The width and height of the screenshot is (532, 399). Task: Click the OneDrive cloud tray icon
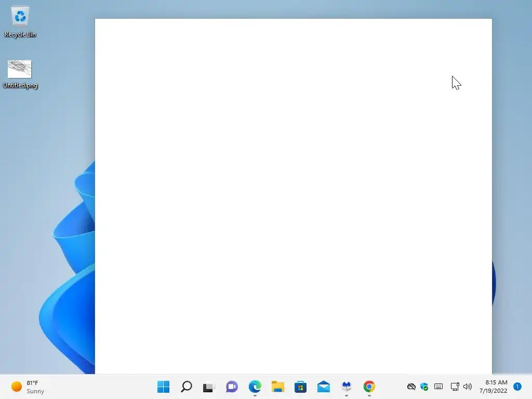pyautogui.click(x=411, y=387)
